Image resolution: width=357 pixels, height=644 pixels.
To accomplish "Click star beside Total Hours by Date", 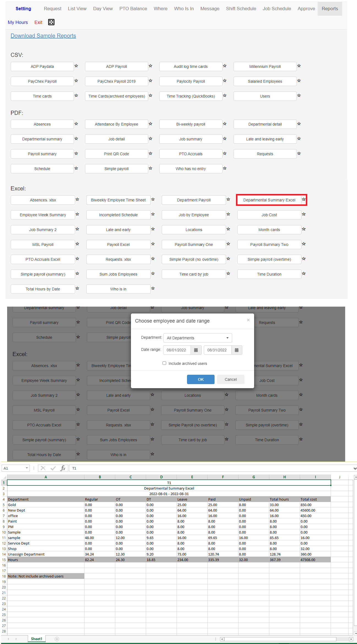I will tap(77, 288).
